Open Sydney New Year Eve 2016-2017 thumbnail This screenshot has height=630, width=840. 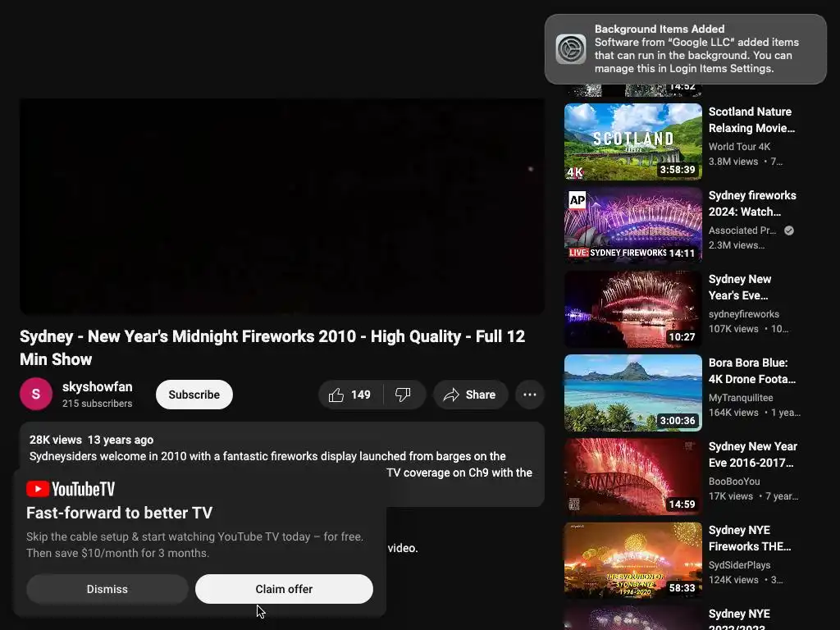[632, 477]
